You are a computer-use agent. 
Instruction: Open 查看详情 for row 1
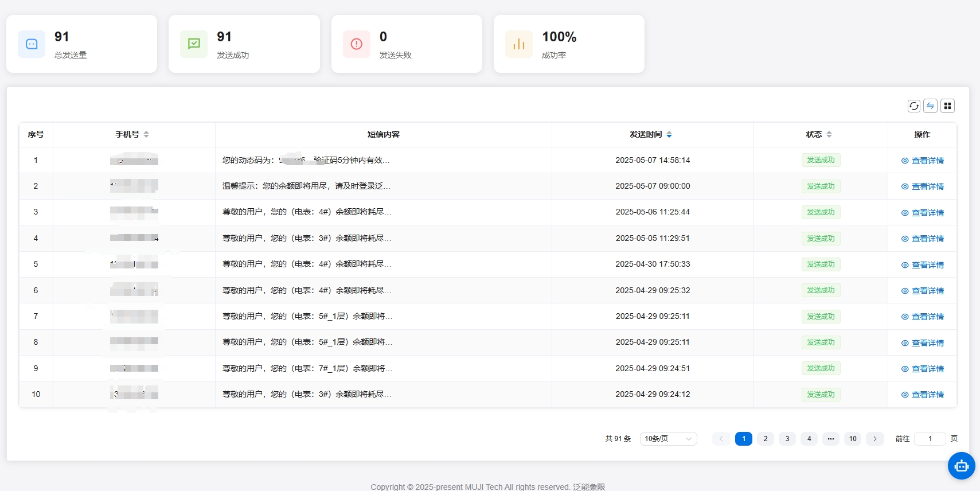click(922, 161)
